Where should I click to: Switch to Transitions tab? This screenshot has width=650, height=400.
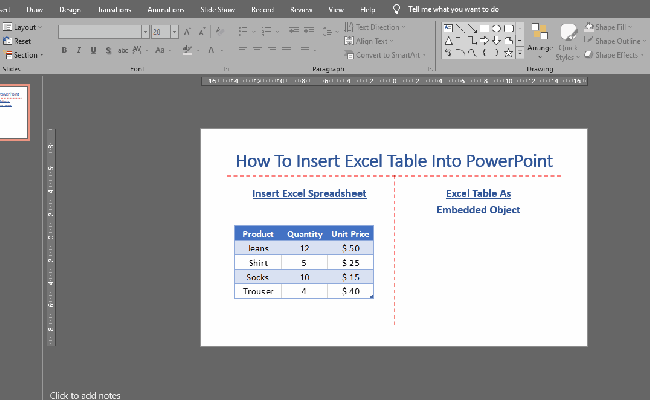(114, 9)
